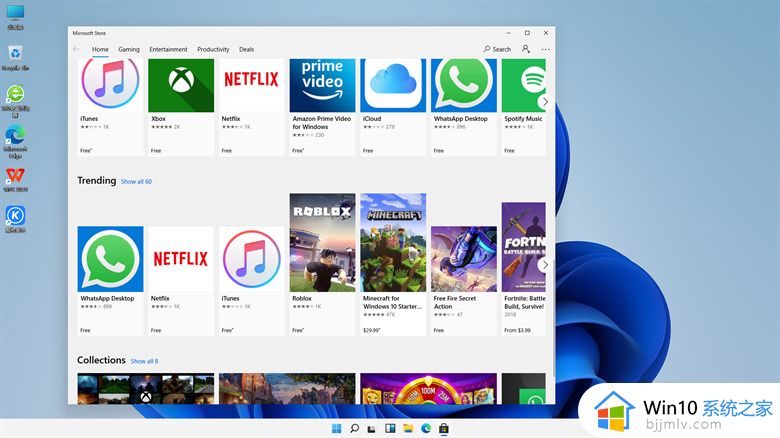
Task: Open the landscape collection thumbnail
Action: pos(287,389)
